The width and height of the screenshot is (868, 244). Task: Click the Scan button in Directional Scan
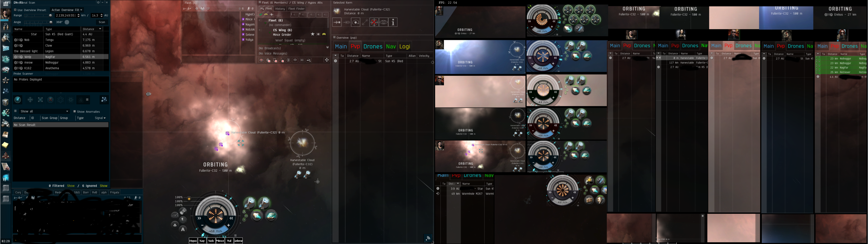tap(102, 22)
